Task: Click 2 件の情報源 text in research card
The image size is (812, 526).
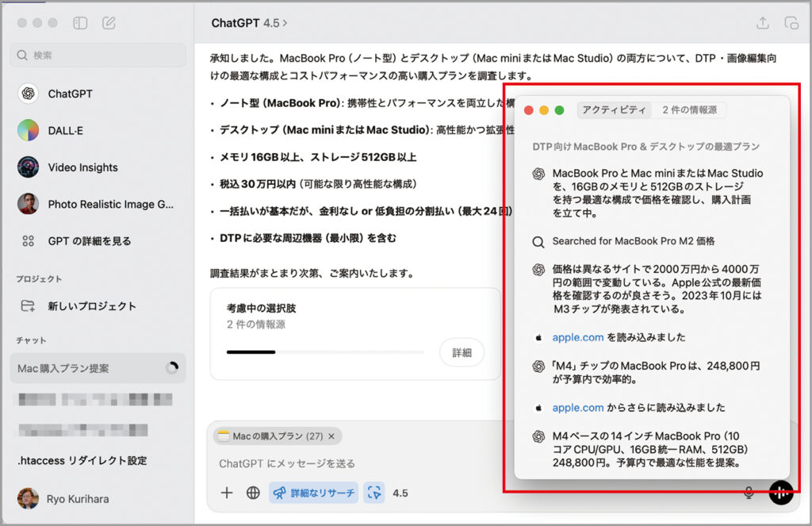Action: (x=256, y=324)
